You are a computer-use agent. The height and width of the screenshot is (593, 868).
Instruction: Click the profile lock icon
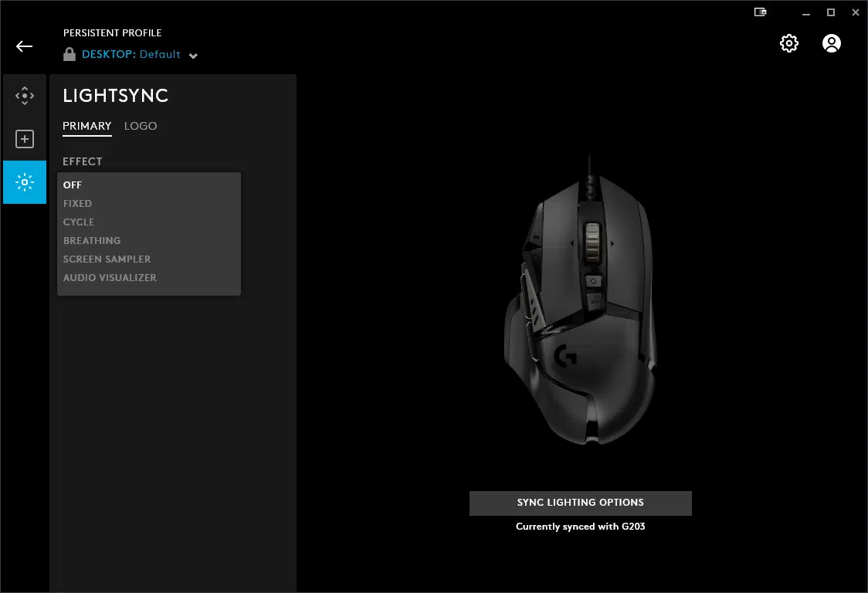click(70, 54)
